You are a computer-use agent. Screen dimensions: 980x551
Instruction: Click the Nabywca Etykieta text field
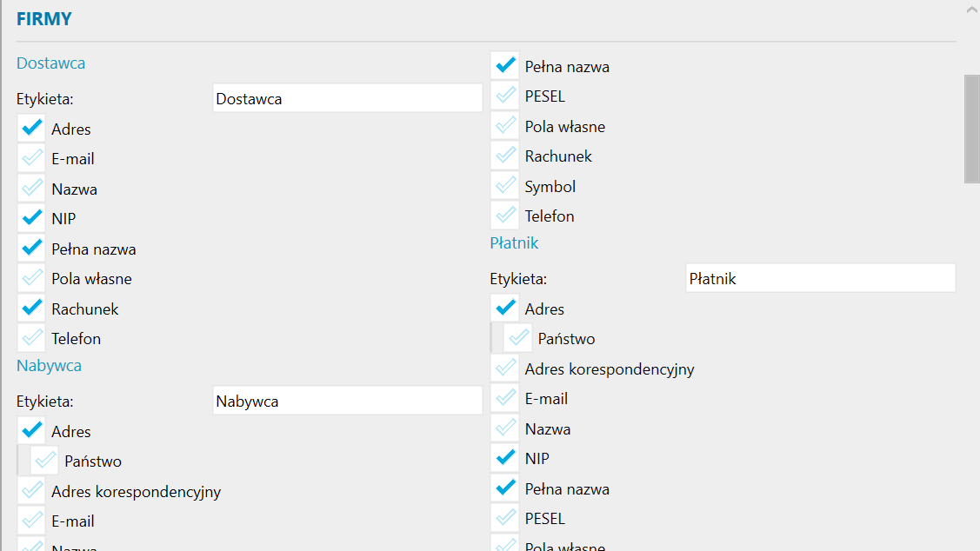(x=347, y=401)
